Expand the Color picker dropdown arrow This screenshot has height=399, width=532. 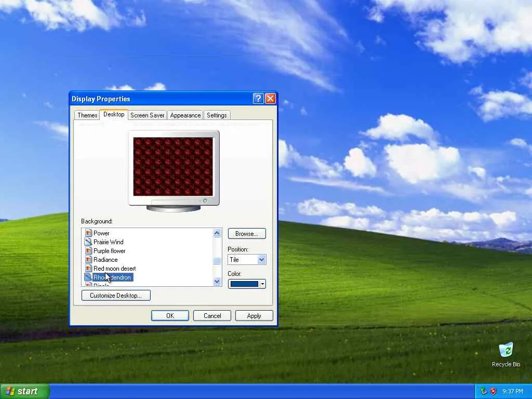click(262, 284)
